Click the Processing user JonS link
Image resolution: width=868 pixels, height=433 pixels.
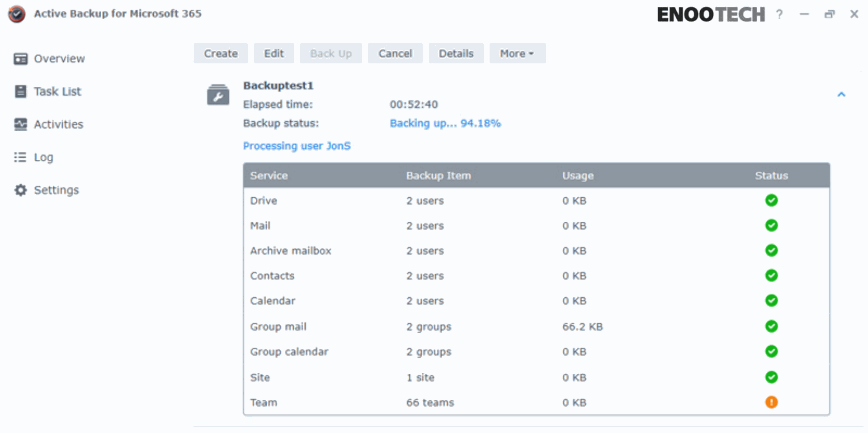pos(297,146)
